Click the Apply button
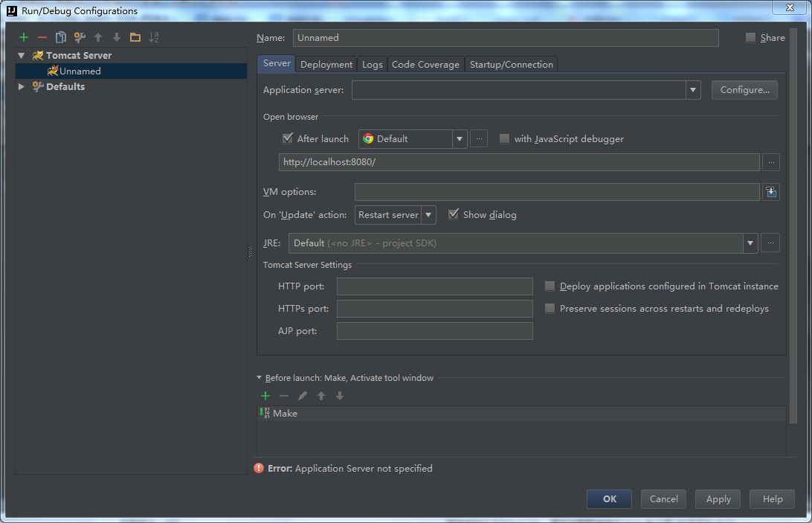Screen dimensions: 812x523 (x=718, y=498)
